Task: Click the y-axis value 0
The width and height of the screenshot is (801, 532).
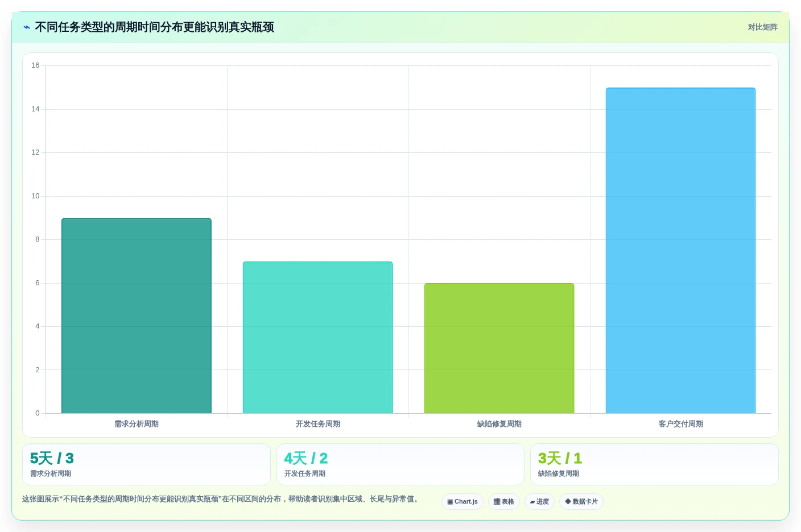Action: [x=38, y=413]
